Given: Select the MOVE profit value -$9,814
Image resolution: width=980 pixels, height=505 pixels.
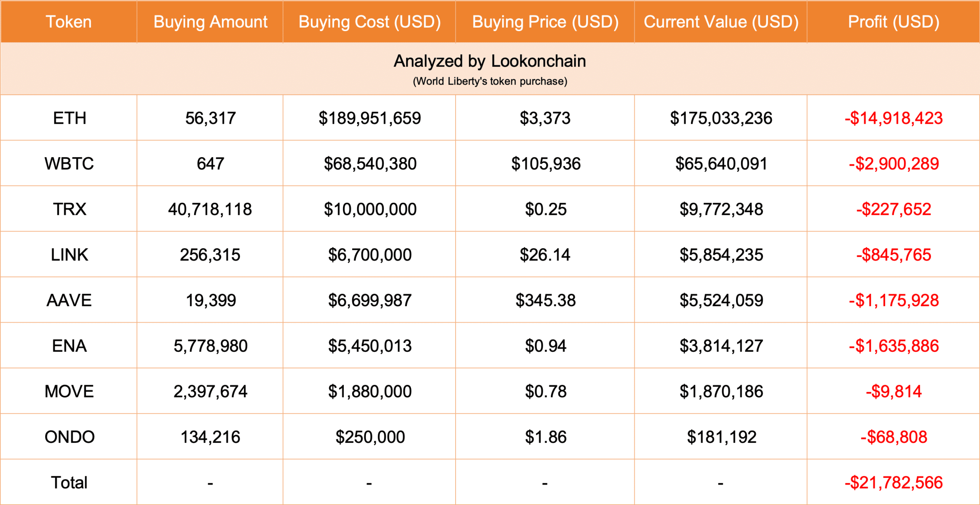Looking at the screenshot, I should point(893,392).
